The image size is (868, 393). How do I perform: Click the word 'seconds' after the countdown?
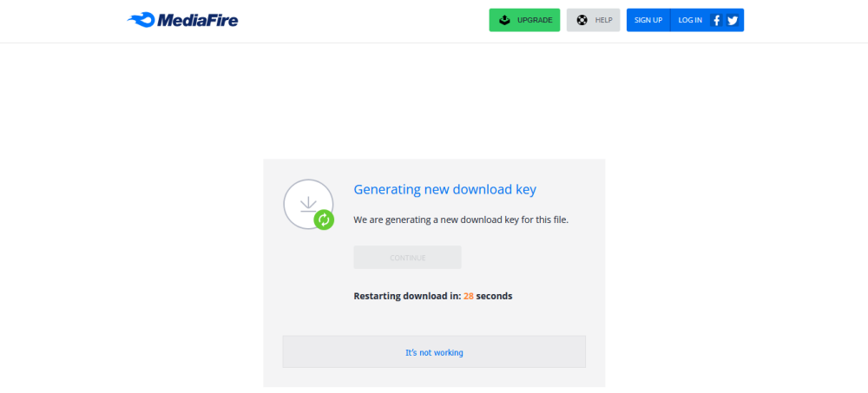[x=494, y=296]
